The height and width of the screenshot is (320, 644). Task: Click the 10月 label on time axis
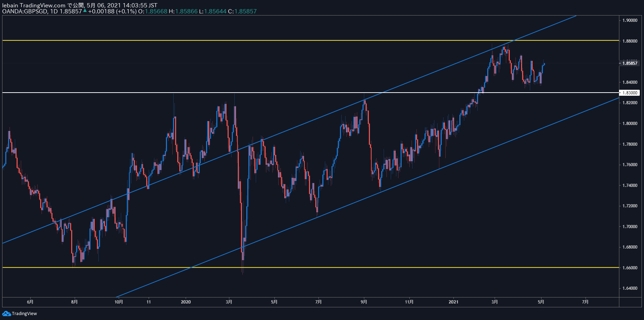coord(119,302)
